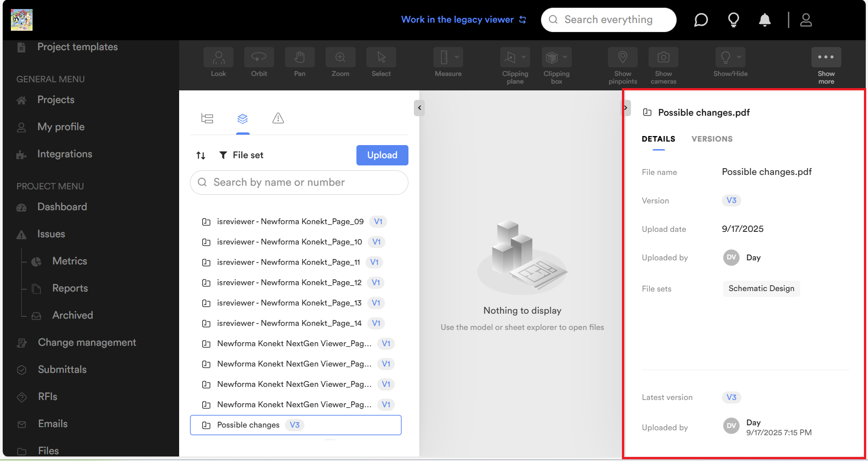This screenshot has height=461, width=868.
Task: Collapse the sheet explorer panel
Action: coord(419,108)
